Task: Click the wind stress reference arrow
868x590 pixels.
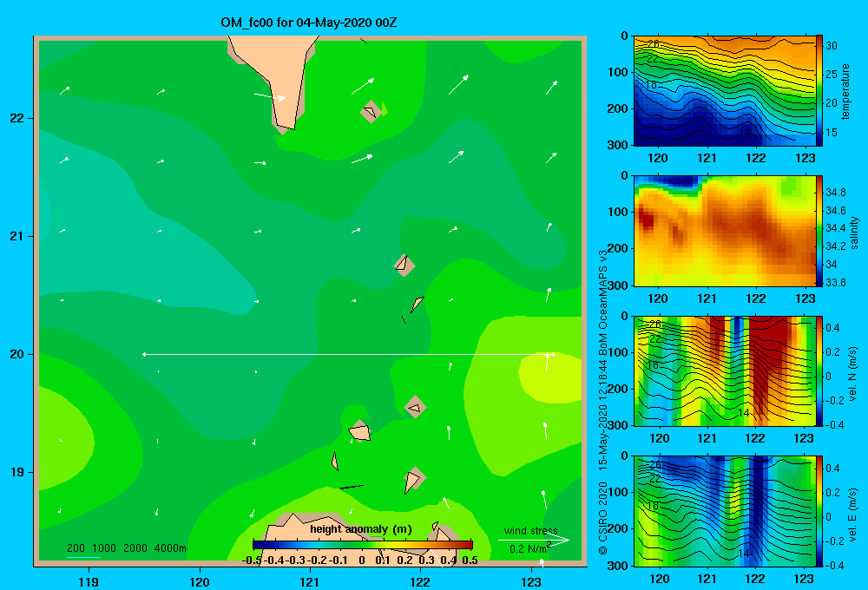Action: [533, 541]
